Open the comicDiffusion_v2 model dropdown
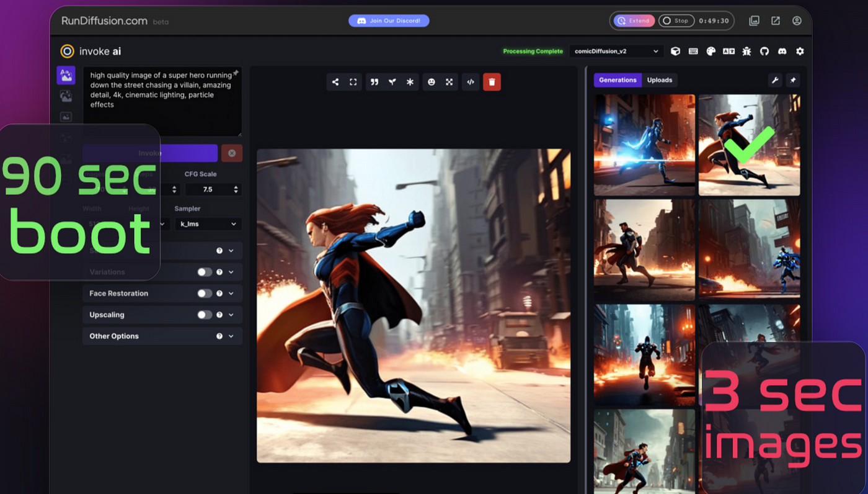The image size is (868, 494). (x=616, y=52)
